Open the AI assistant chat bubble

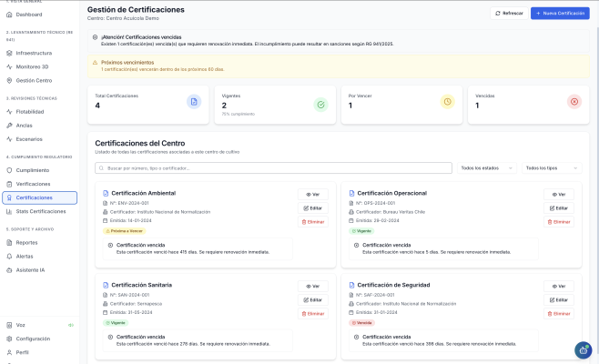584,349
